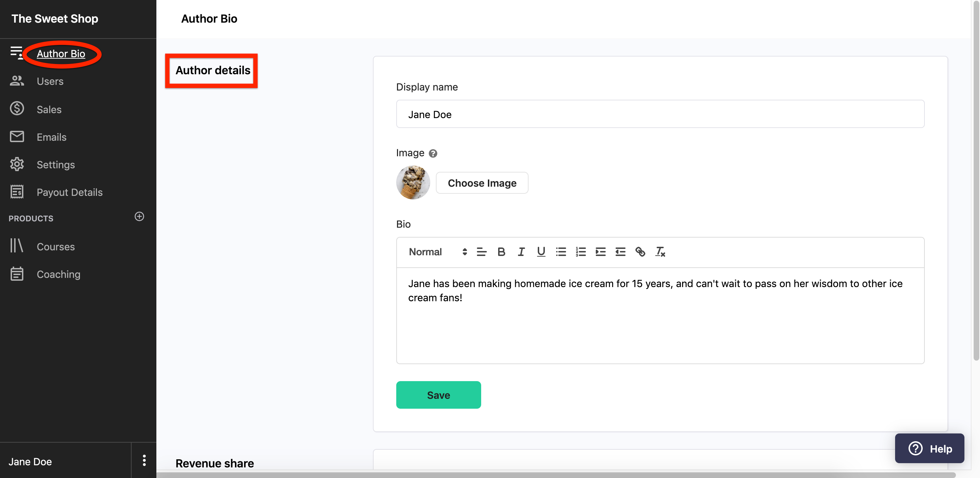Click the Display name label
The image size is (980, 478).
[427, 87]
